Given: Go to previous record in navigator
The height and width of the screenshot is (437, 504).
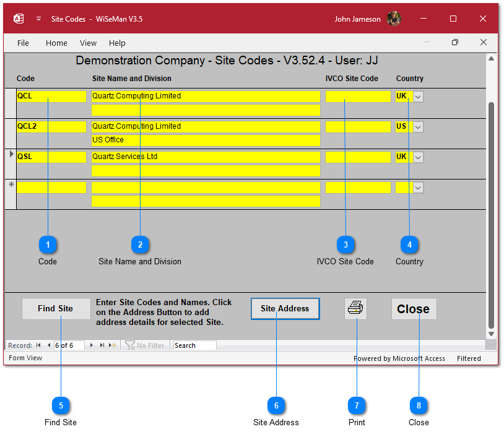Looking at the screenshot, I should [49, 345].
